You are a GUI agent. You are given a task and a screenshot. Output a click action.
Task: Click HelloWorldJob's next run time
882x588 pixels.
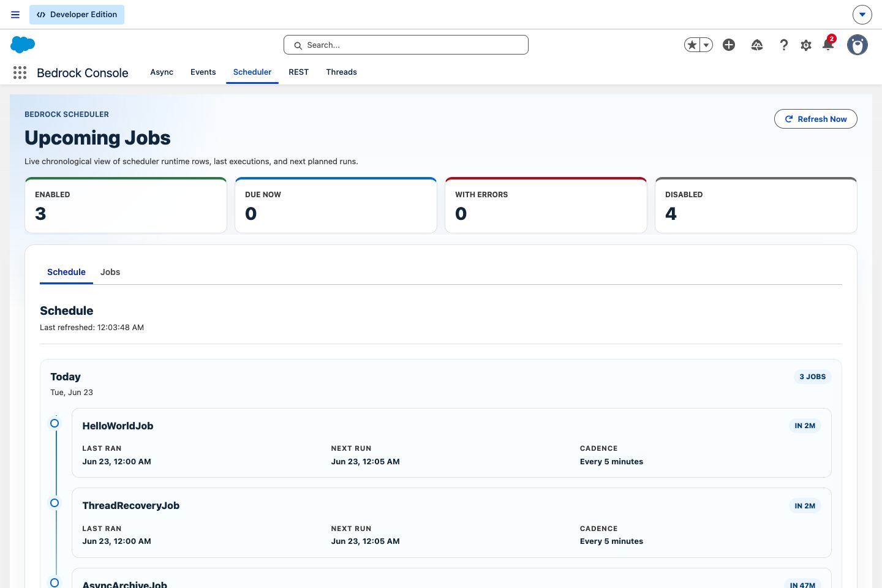[366, 462]
